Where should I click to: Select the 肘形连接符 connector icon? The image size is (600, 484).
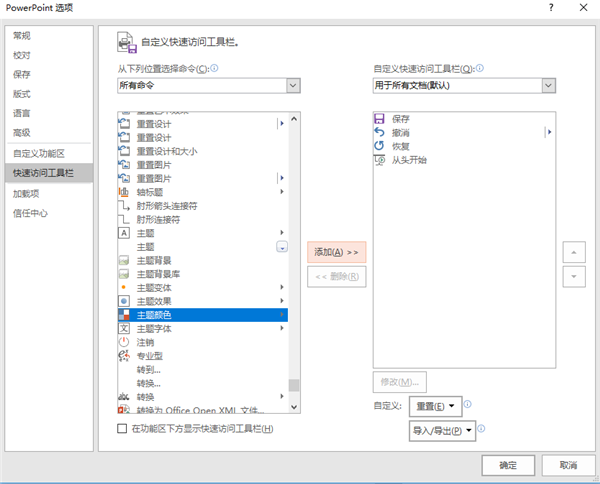click(124, 219)
